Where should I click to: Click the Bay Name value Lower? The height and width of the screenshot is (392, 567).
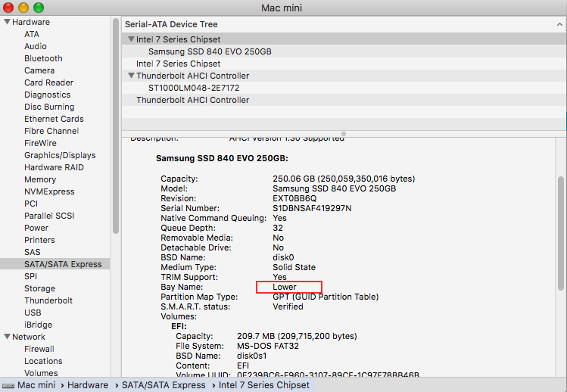[285, 287]
